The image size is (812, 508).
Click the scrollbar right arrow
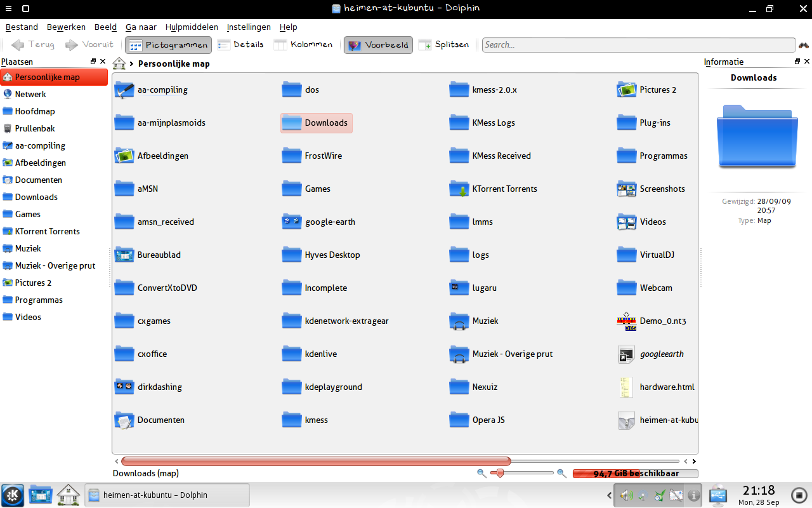click(694, 462)
